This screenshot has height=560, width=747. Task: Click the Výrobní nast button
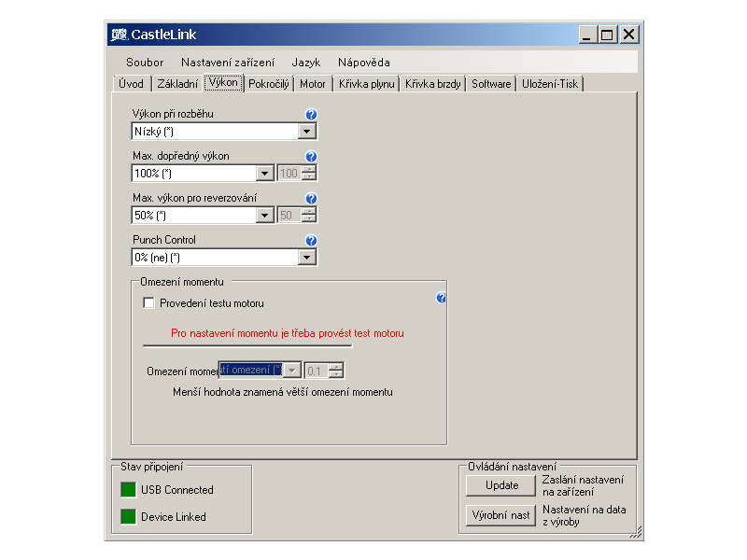coord(501,515)
